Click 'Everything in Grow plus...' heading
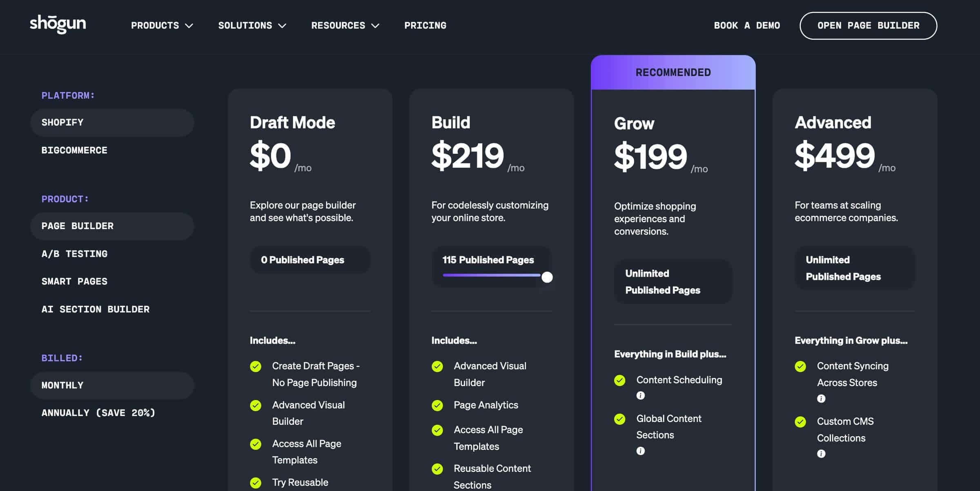This screenshot has width=980, height=491. pos(851,341)
